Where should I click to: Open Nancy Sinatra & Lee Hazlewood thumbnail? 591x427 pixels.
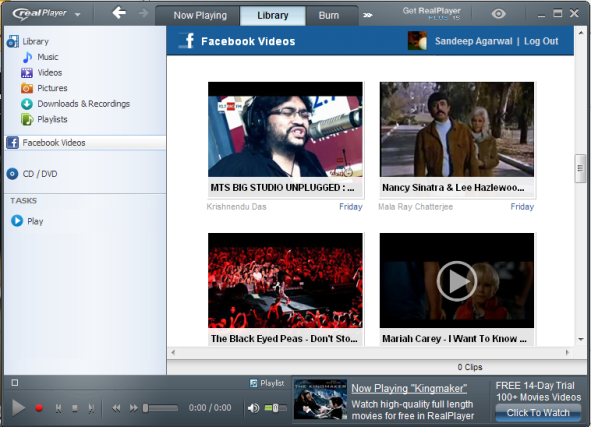(x=457, y=129)
